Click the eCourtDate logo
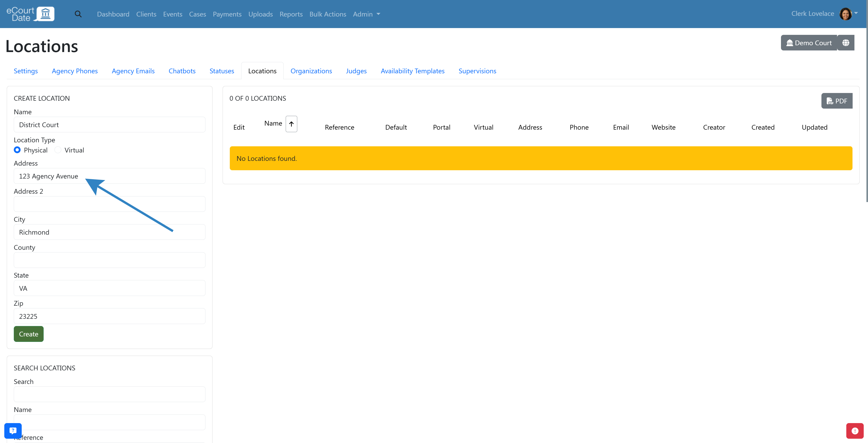Viewport: 868px width, 443px height. 30,14
